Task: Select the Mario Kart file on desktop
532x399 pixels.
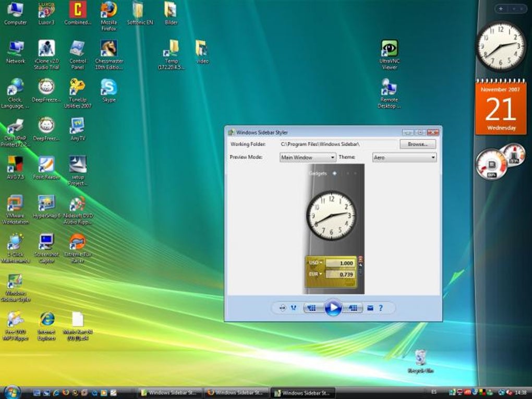Action: tap(78, 326)
